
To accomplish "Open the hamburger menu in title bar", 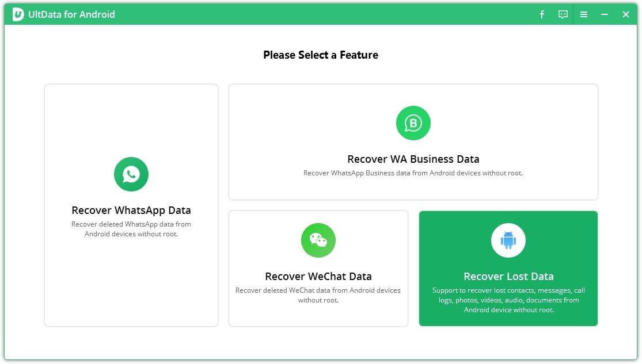I will 584,15.
